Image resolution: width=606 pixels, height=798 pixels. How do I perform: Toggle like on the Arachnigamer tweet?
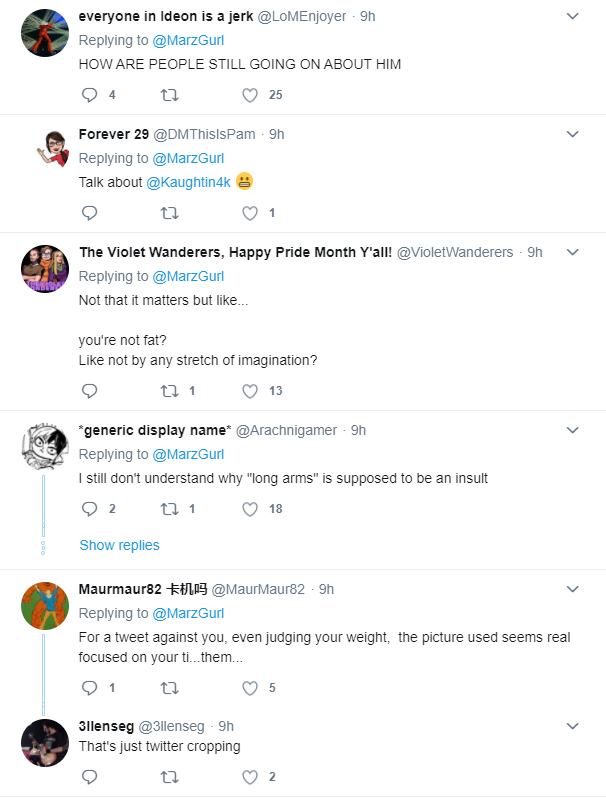tap(250, 509)
